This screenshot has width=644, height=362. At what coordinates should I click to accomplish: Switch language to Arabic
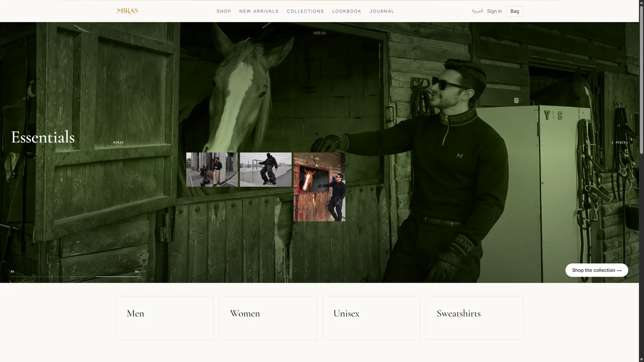tap(477, 11)
